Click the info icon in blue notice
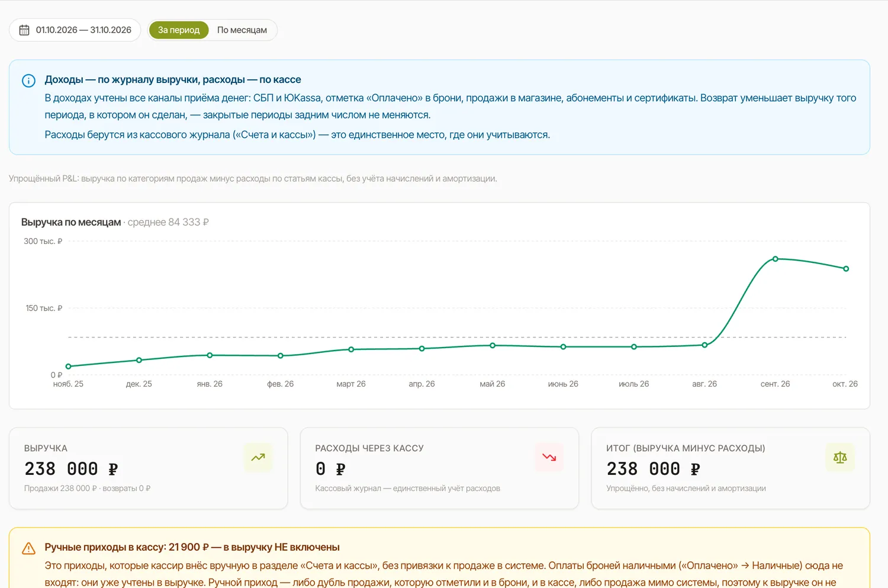 point(28,81)
